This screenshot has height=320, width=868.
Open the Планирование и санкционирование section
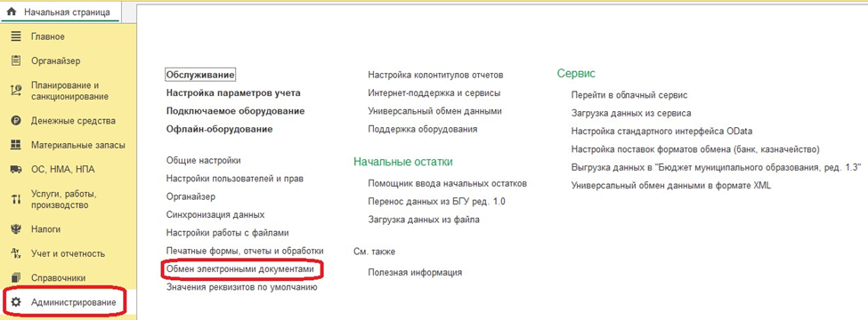[x=69, y=92]
